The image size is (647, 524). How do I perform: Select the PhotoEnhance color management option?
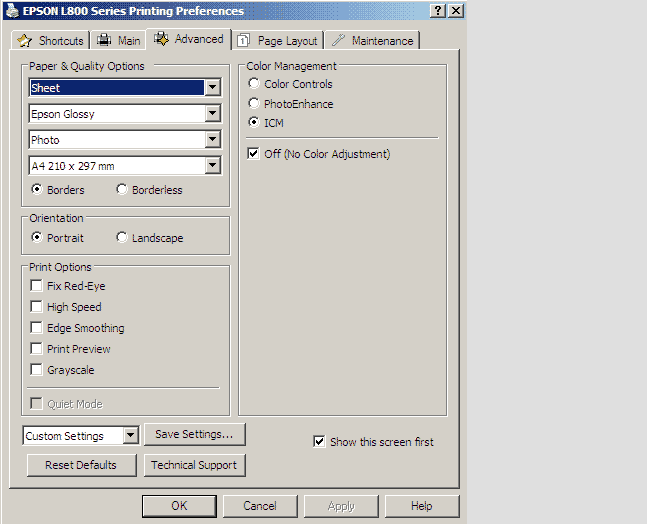click(x=254, y=104)
